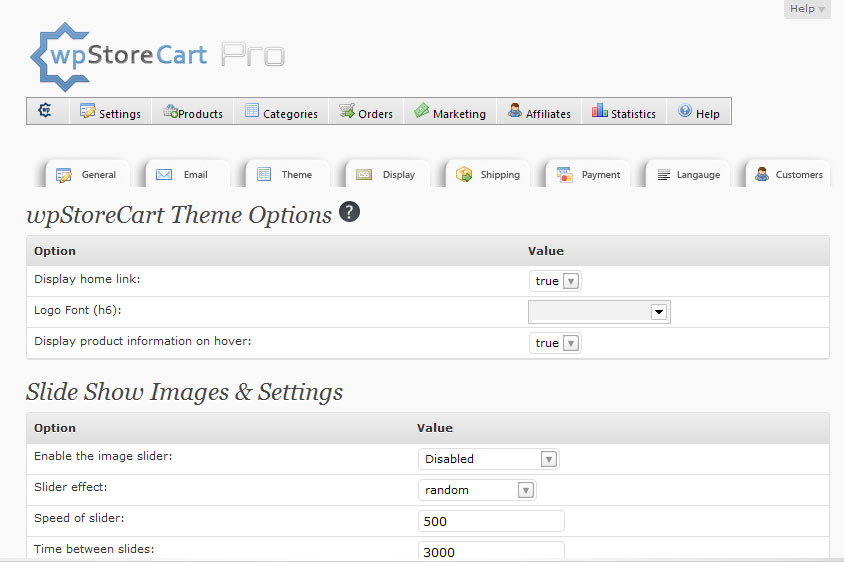
Task: Open the Affiliates menu
Action: (x=539, y=111)
